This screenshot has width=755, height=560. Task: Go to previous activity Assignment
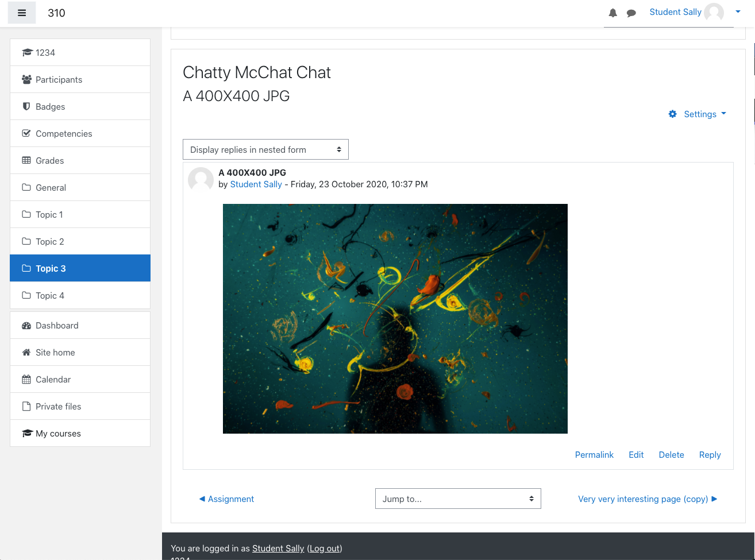[x=226, y=499]
